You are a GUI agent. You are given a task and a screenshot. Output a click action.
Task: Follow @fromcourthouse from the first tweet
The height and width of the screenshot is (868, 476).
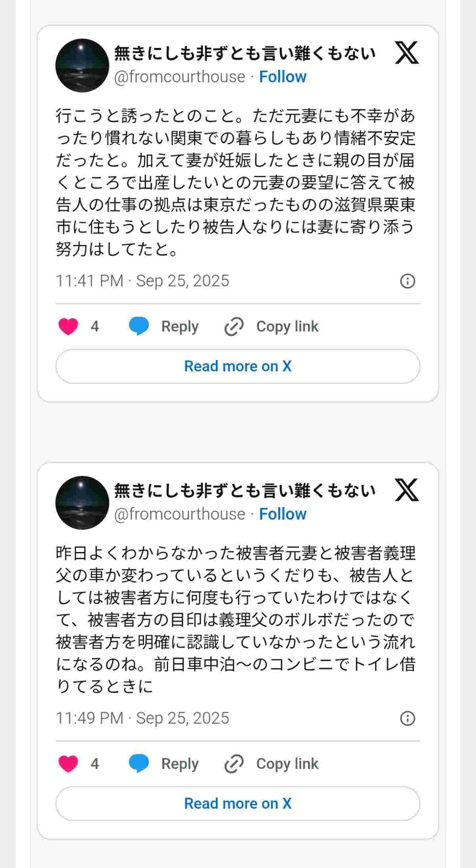[283, 77]
